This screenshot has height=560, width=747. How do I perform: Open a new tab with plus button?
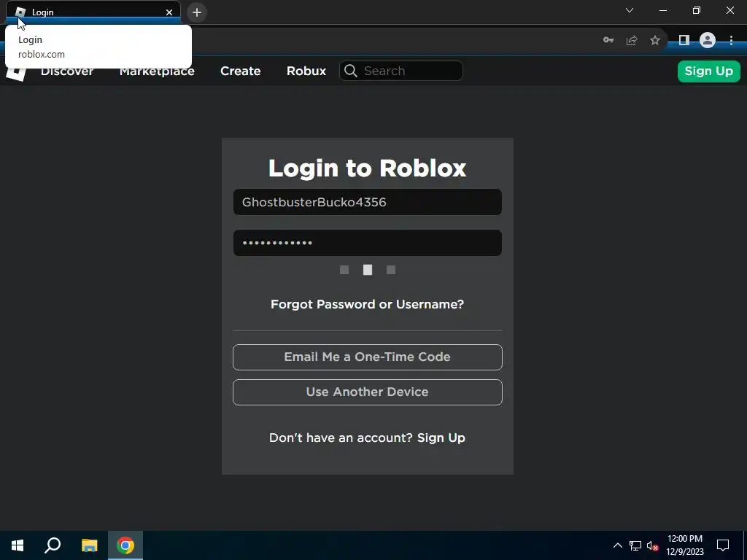coord(197,12)
